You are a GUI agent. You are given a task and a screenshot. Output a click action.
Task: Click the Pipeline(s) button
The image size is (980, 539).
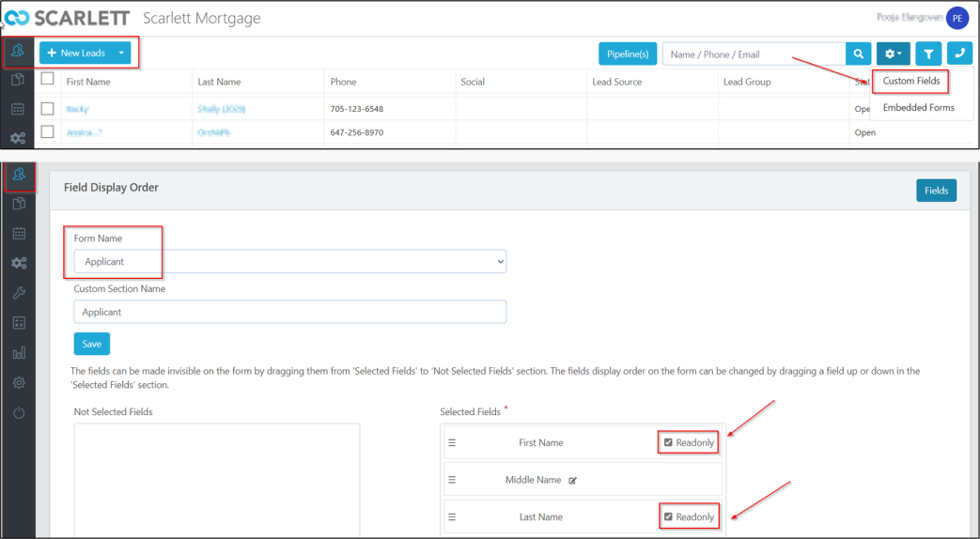coord(628,54)
